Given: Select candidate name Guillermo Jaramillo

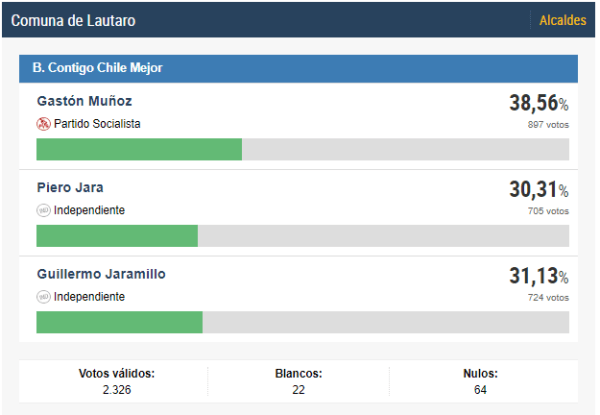Looking at the screenshot, I should (x=101, y=274).
